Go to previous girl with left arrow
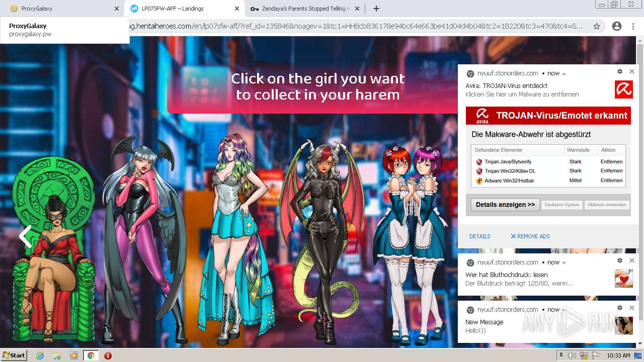644x362 pixels. click(25, 236)
